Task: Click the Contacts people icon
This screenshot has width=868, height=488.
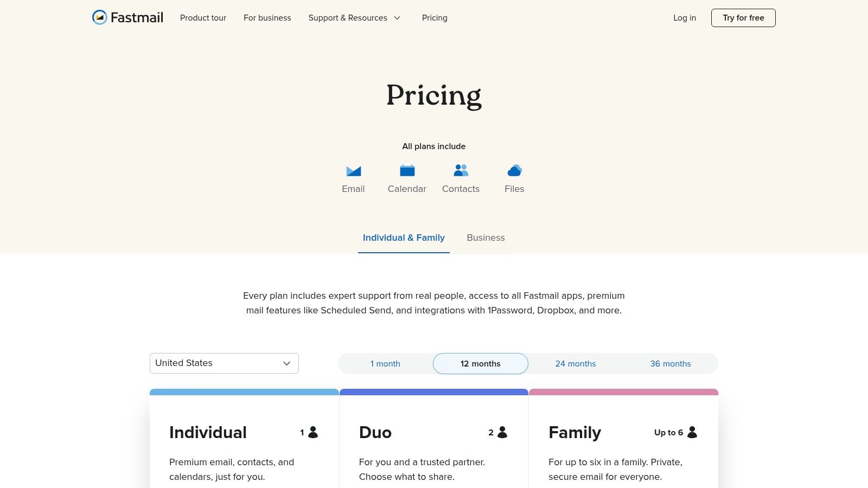Action: [x=461, y=170]
